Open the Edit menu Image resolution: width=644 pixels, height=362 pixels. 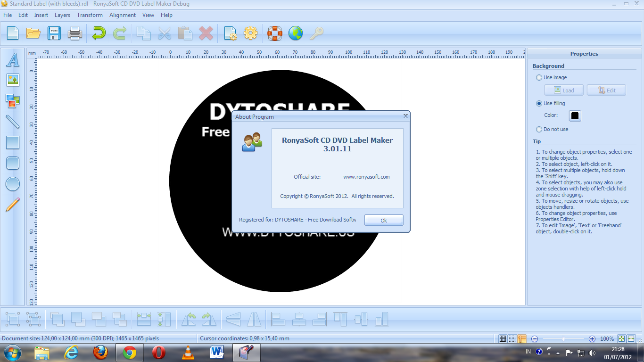(23, 15)
